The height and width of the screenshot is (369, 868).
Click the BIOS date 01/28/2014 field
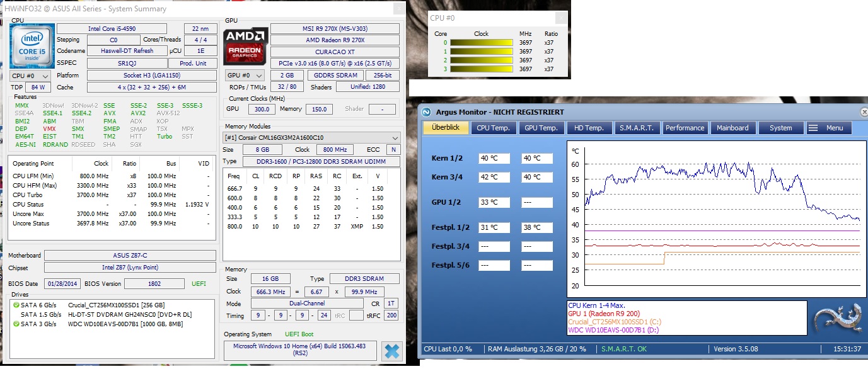[63, 284]
